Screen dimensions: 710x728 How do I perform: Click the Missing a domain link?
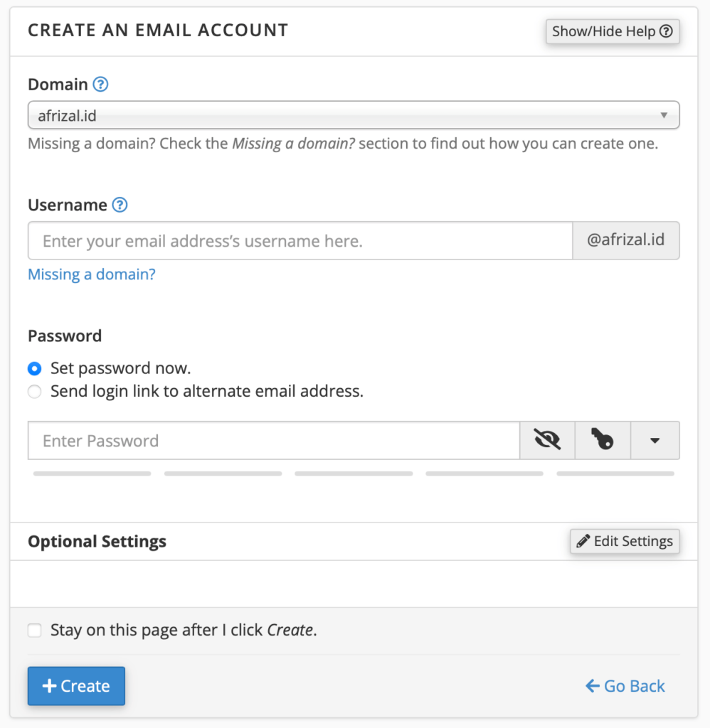coord(91,274)
